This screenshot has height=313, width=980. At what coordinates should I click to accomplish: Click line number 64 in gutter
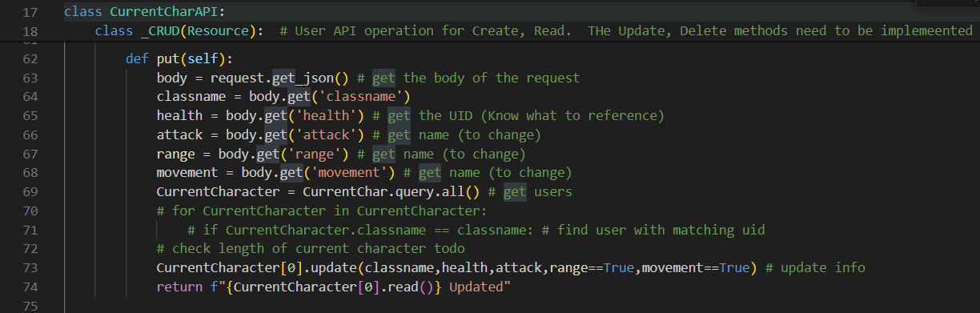[30, 97]
